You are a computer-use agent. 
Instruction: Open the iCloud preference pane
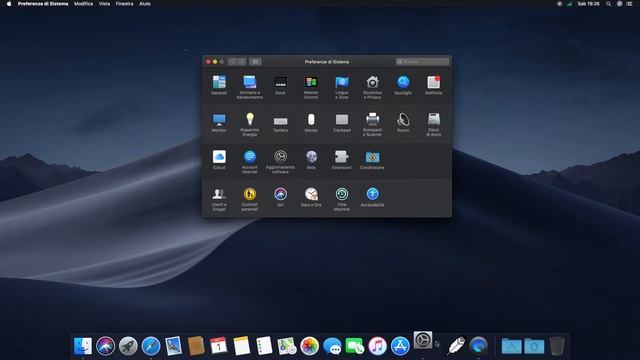219,160
